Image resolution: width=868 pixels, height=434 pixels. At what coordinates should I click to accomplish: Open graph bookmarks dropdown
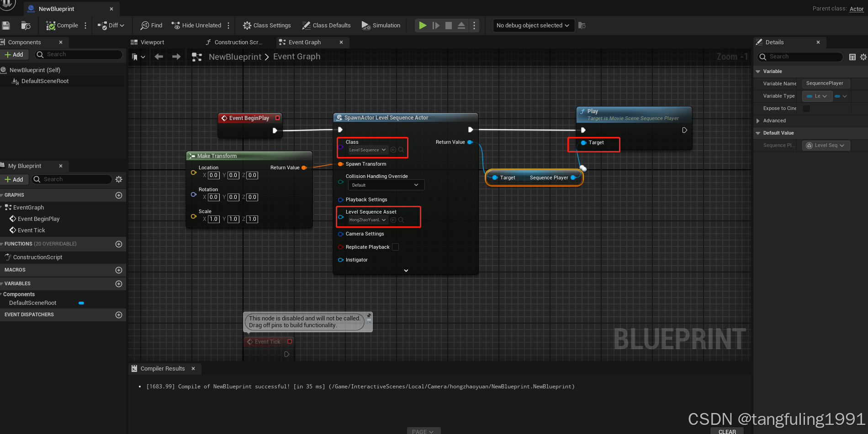point(138,57)
